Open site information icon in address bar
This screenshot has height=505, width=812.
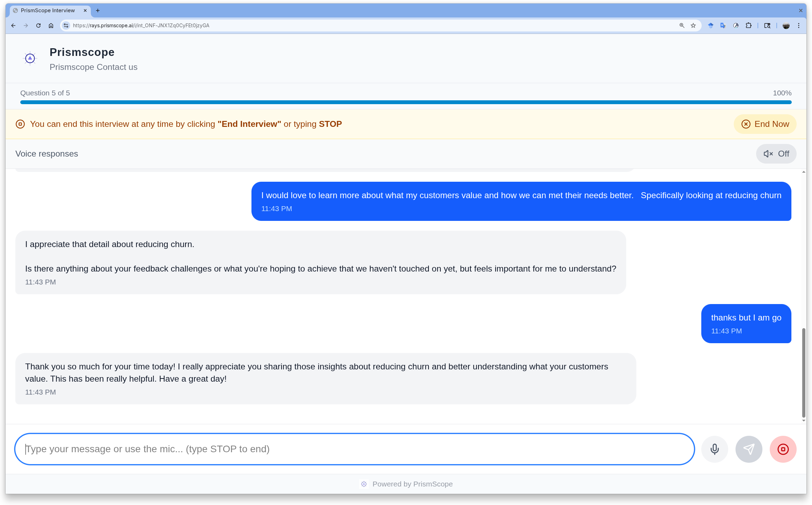pos(66,26)
